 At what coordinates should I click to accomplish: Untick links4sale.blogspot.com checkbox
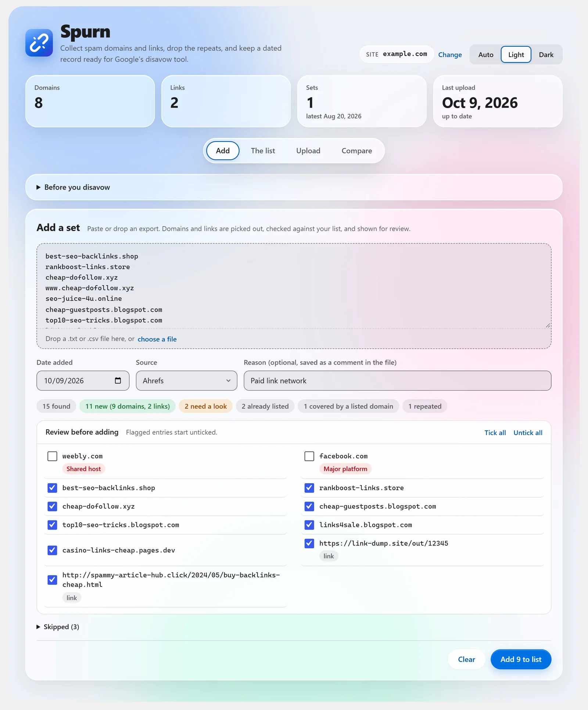pos(309,525)
